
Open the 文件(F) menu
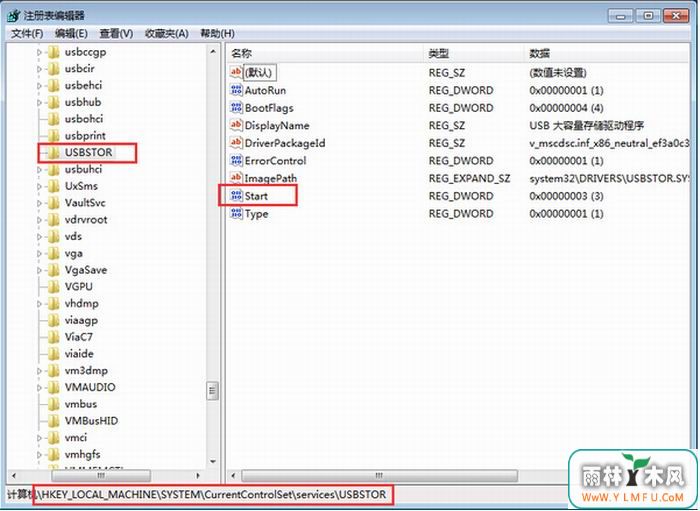tap(27, 33)
